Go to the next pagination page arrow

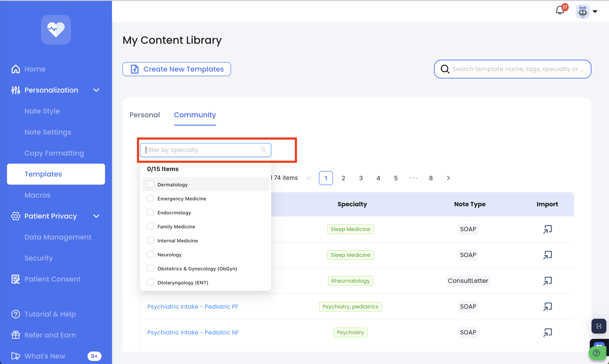[x=448, y=178]
